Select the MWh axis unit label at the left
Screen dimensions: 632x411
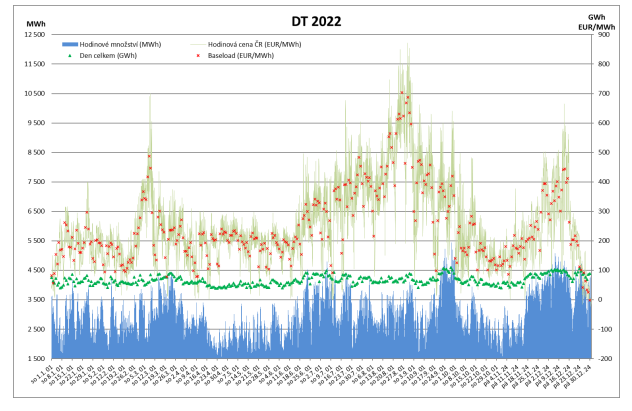click(36, 24)
